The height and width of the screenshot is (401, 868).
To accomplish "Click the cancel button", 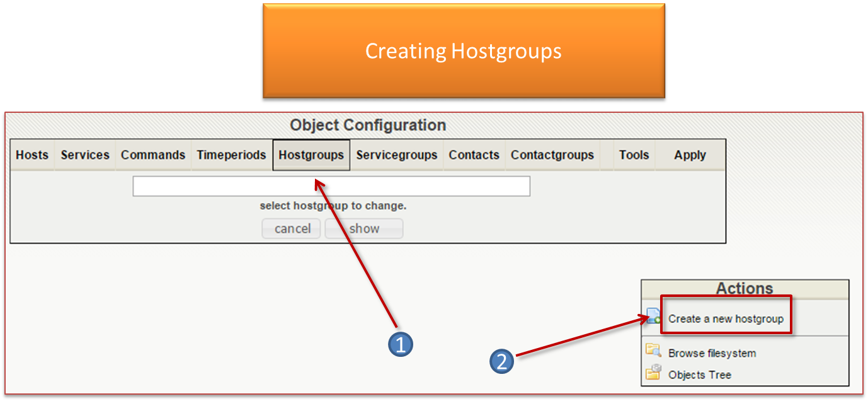I will pyautogui.click(x=292, y=228).
